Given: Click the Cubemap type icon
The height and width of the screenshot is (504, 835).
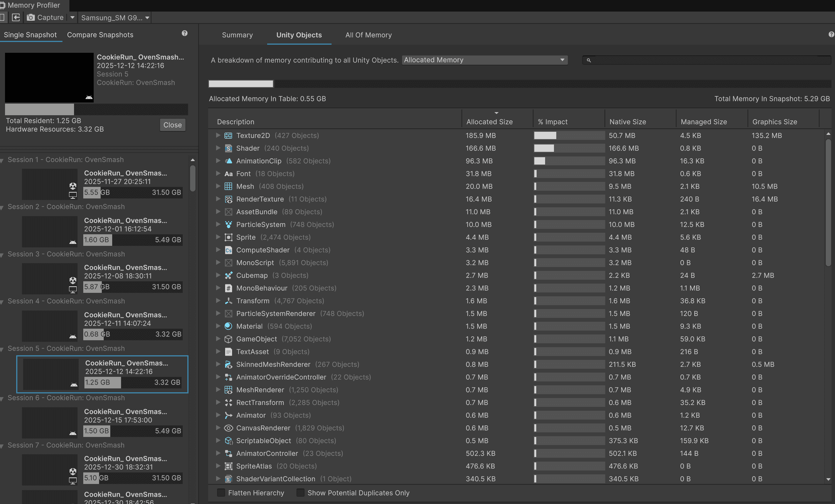Looking at the screenshot, I should coord(228,276).
